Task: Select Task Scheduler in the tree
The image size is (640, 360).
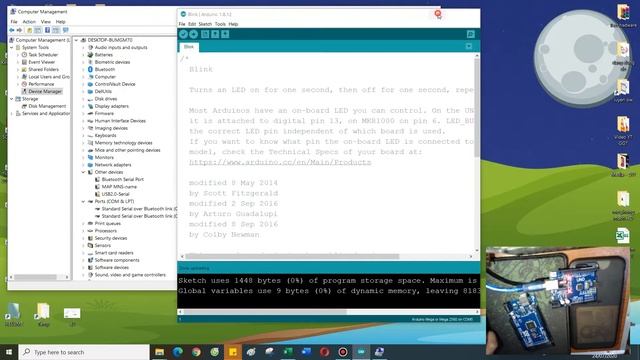Action: point(43,55)
